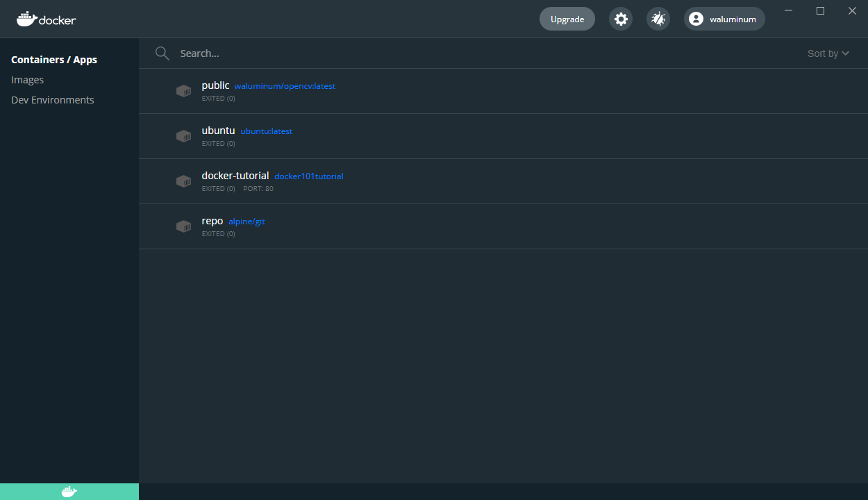Image resolution: width=868 pixels, height=500 pixels.
Task: Close the Docker Desktop window
Action: tap(852, 10)
